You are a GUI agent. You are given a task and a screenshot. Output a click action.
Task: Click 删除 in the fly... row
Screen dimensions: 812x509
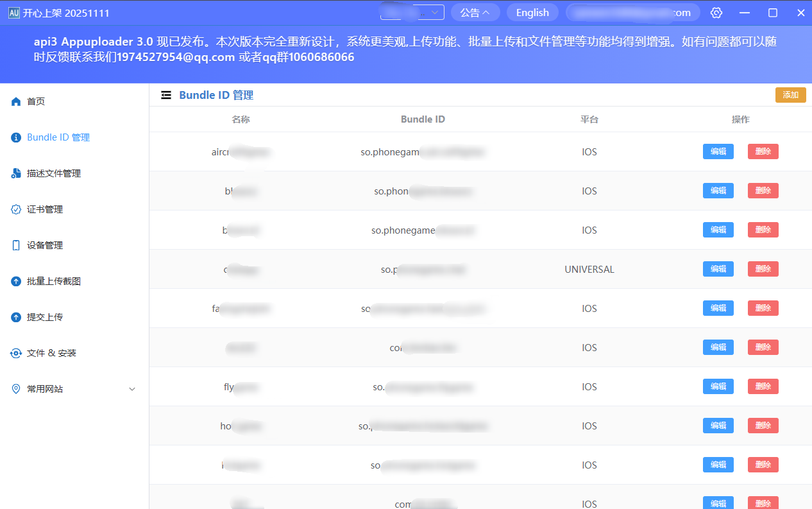[x=763, y=386]
